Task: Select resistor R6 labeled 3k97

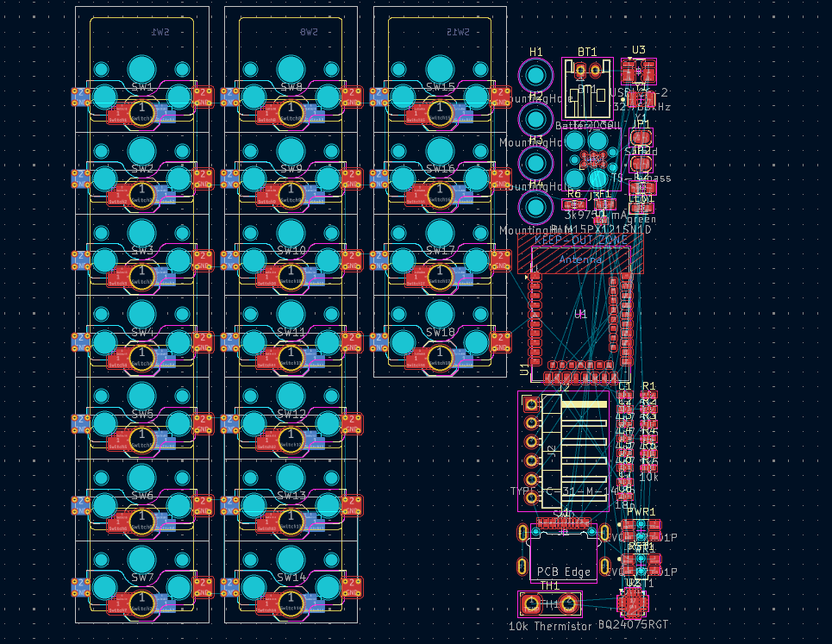Action: [x=573, y=204]
